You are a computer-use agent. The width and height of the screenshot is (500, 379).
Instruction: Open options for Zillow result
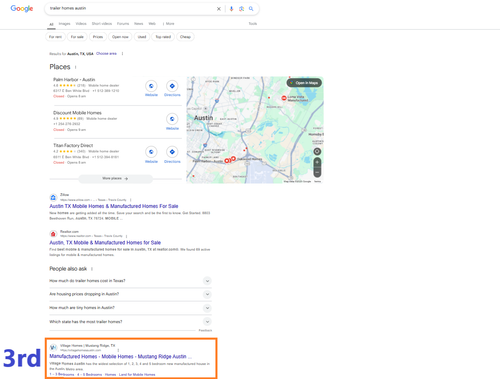tap(131, 200)
